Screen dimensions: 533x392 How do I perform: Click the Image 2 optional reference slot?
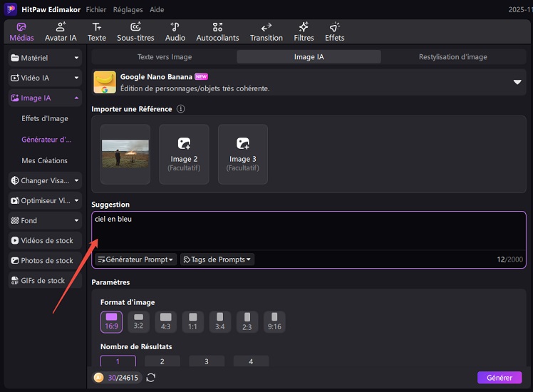click(x=184, y=154)
